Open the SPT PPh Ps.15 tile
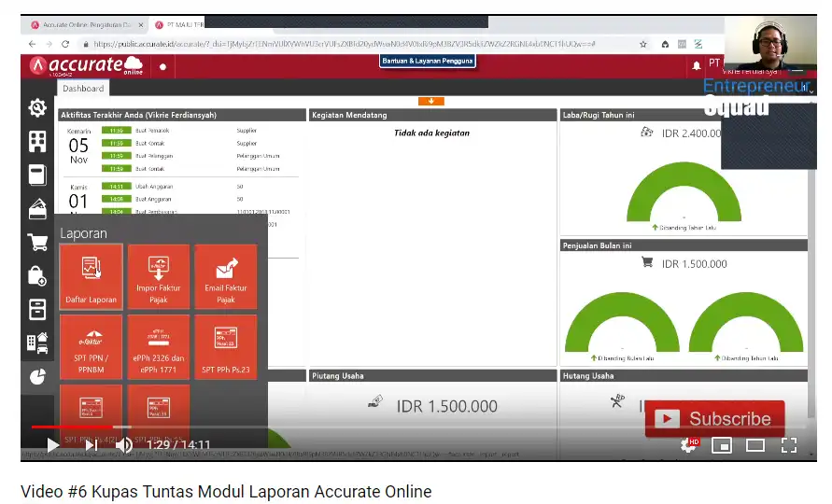Screen dimensions: 832x504 [x=158, y=416]
